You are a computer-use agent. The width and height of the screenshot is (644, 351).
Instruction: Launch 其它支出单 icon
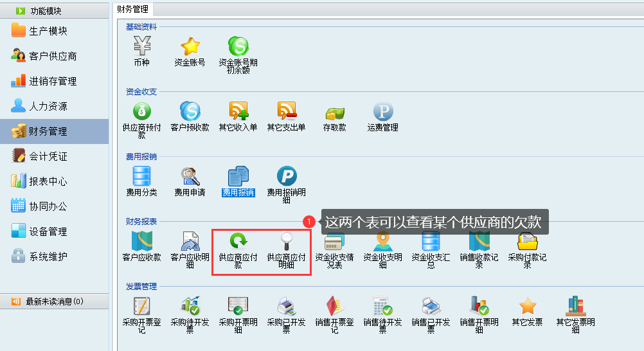point(286,112)
